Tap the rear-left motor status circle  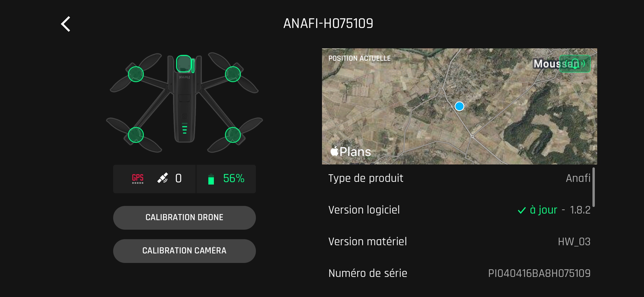coord(136,135)
